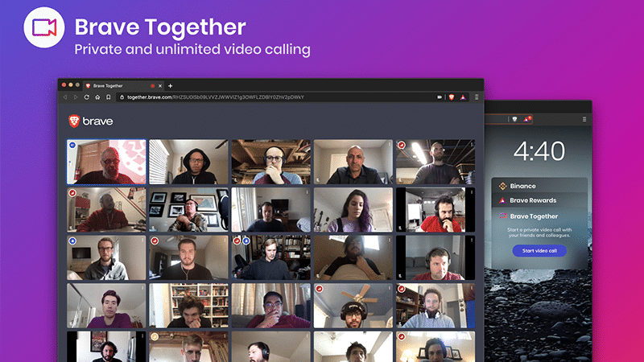Select the highlighted active speaker video tile
Screen dimensions: 644x362
point(106,162)
